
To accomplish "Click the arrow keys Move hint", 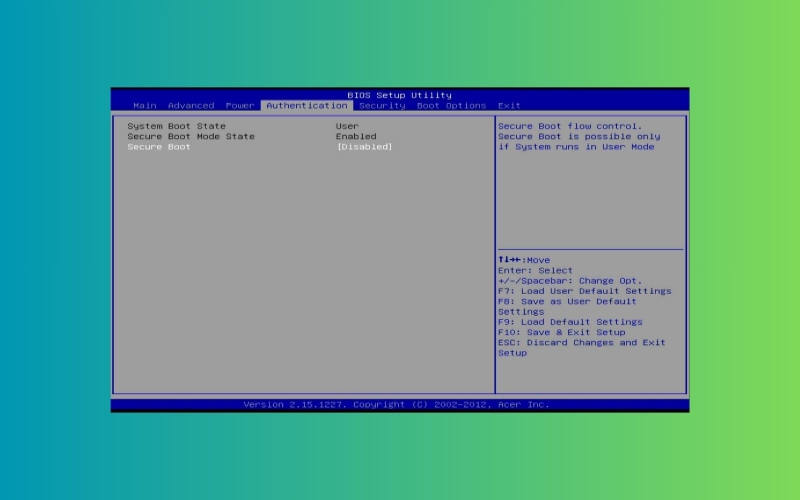I will click(524, 260).
